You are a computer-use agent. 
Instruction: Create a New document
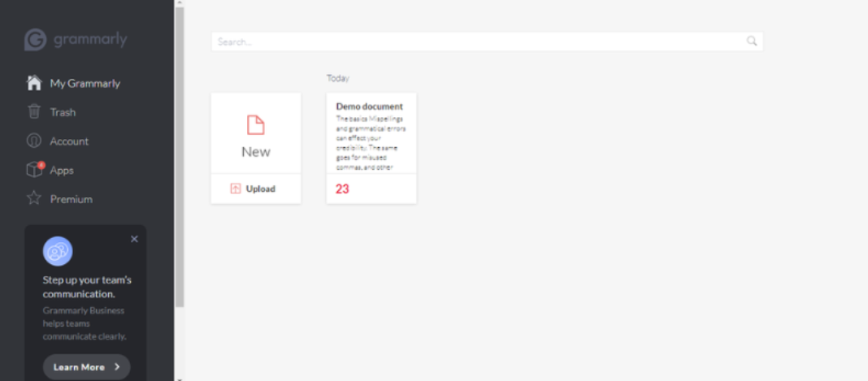point(256,133)
